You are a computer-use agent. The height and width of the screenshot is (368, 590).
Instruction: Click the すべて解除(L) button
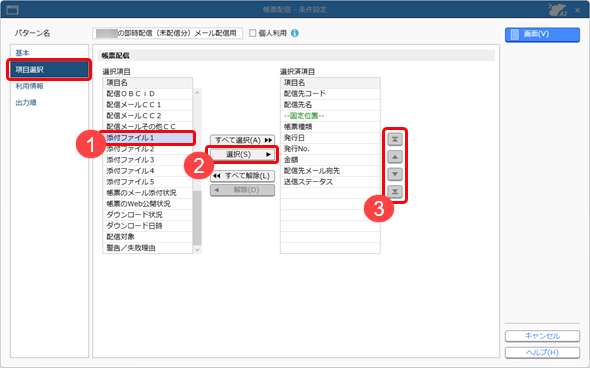242,176
